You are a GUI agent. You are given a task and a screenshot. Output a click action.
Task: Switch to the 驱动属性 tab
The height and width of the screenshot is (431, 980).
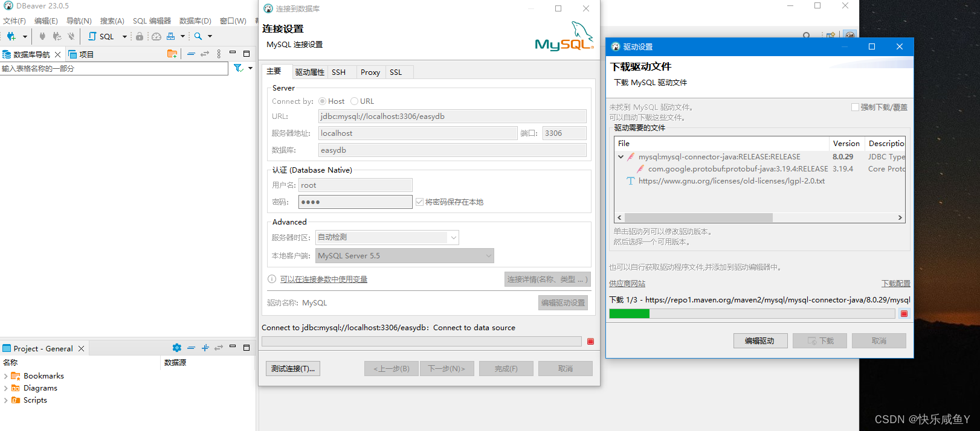[x=309, y=72]
